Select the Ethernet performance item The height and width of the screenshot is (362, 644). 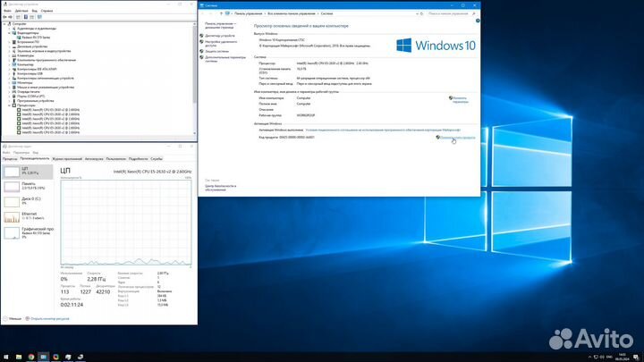[28, 216]
